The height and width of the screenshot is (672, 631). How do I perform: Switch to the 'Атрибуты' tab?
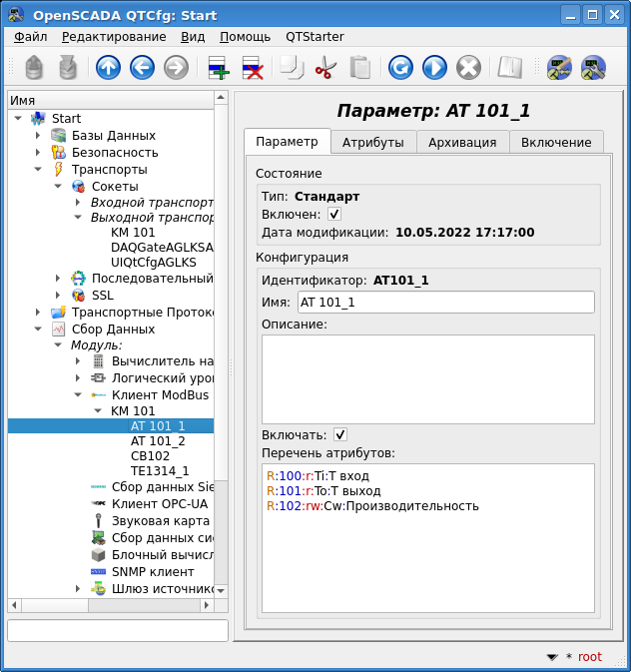[372, 142]
